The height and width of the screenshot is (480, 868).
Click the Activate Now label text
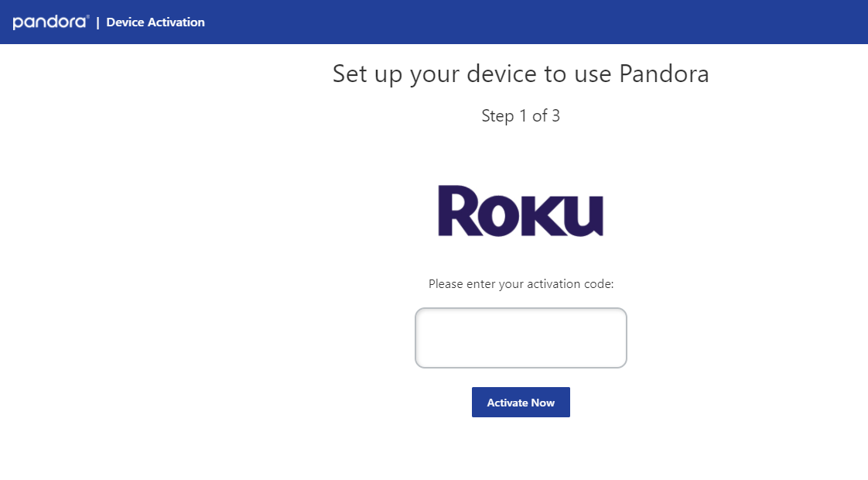[x=521, y=402]
